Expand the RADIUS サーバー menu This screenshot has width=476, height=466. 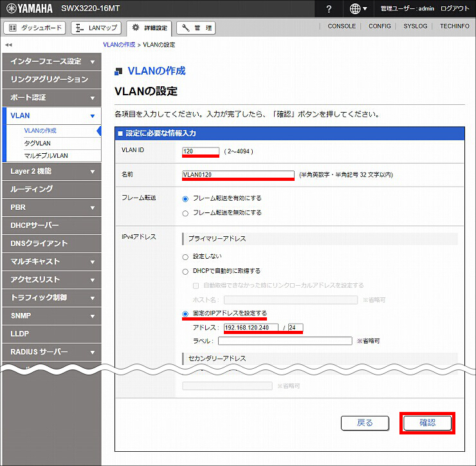click(x=51, y=352)
